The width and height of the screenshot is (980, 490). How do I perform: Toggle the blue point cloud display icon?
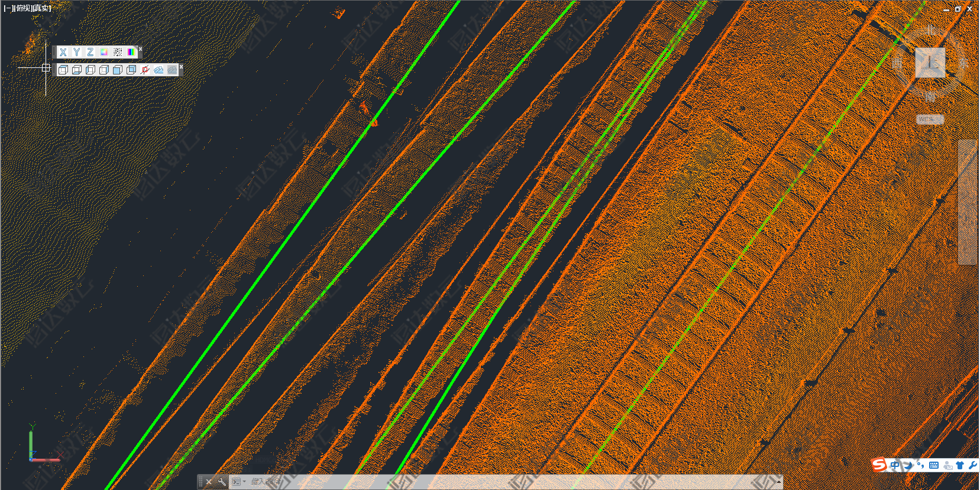pyautogui.click(x=159, y=70)
